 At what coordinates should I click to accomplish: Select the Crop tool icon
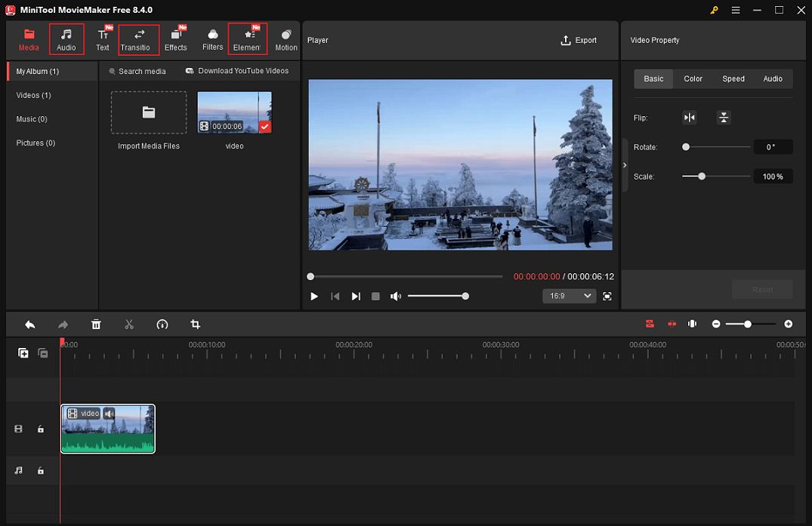pyautogui.click(x=196, y=324)
